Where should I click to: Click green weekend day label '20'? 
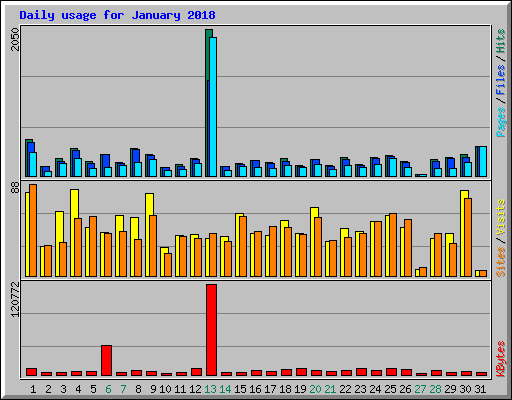315,389
